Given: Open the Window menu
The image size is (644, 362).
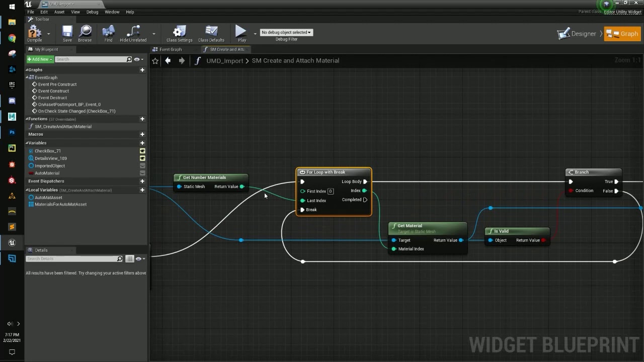Looking at the screenshot, I should coord(112,12).
